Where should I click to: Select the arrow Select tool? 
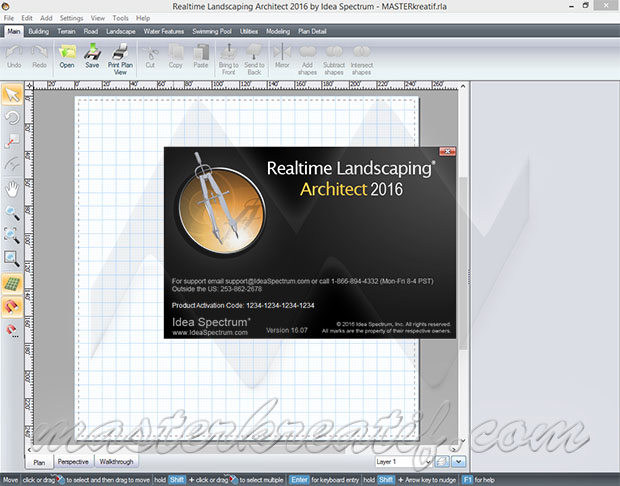[12, 95]
